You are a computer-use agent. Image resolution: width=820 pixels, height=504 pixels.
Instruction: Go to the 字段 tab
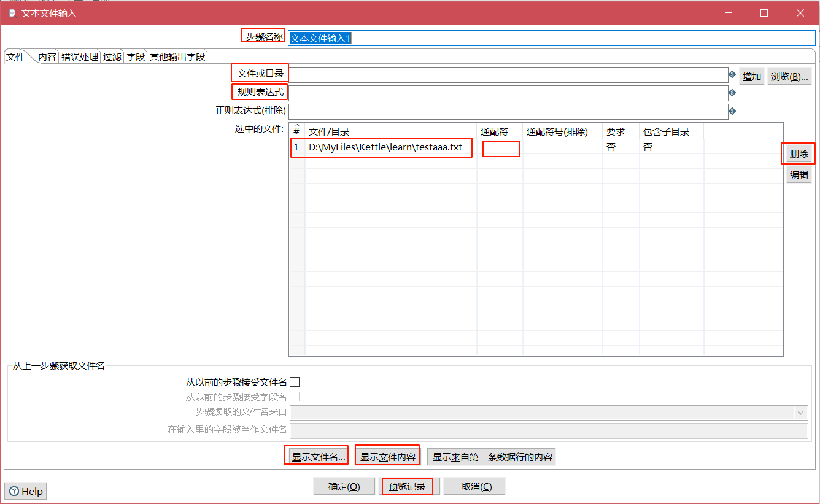click(x=136, y=57)
